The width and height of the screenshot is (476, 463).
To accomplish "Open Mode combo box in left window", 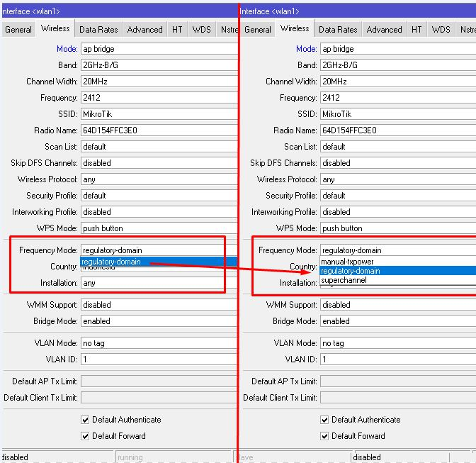I will pos(159,49).
